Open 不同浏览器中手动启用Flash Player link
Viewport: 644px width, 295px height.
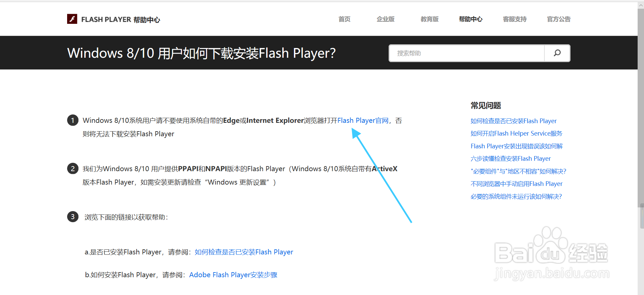coord(516,184)
